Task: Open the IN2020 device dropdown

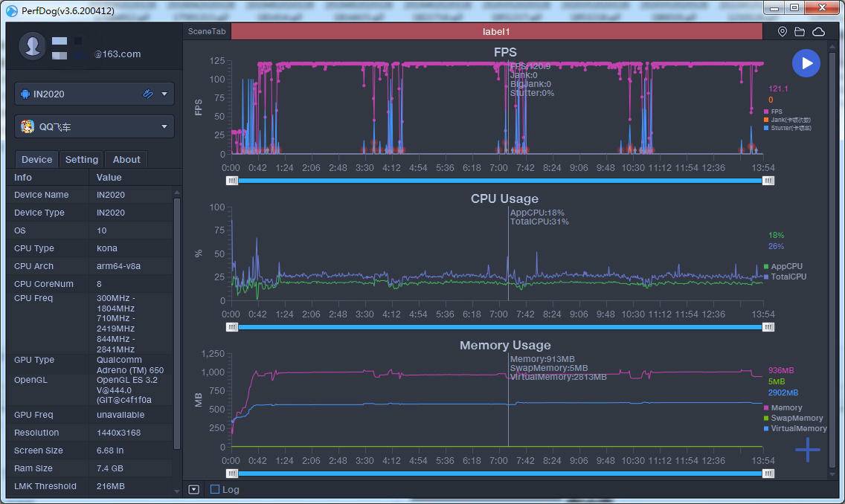Action: [x=94, y=94]
